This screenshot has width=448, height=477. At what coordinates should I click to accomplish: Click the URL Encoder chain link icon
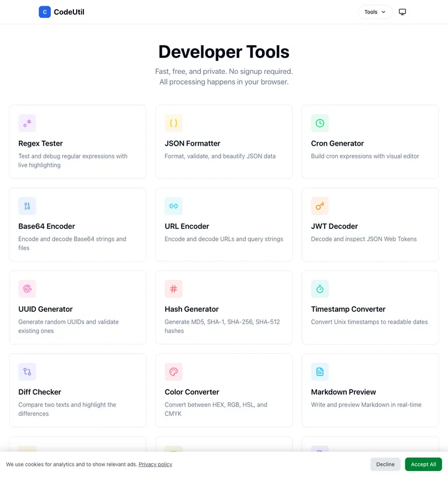[x=174, y=206]
